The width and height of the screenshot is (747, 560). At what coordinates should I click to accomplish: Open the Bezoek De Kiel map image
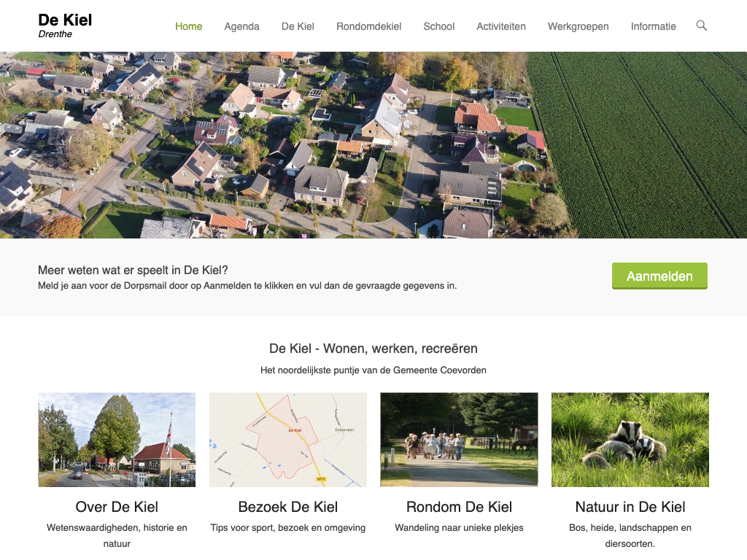(287, 440)
